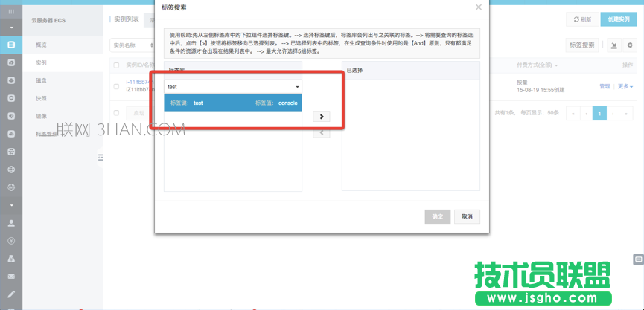Click the mail icon in left sidebar
This screenshot has height=310, width=644.
click(11, 277)
